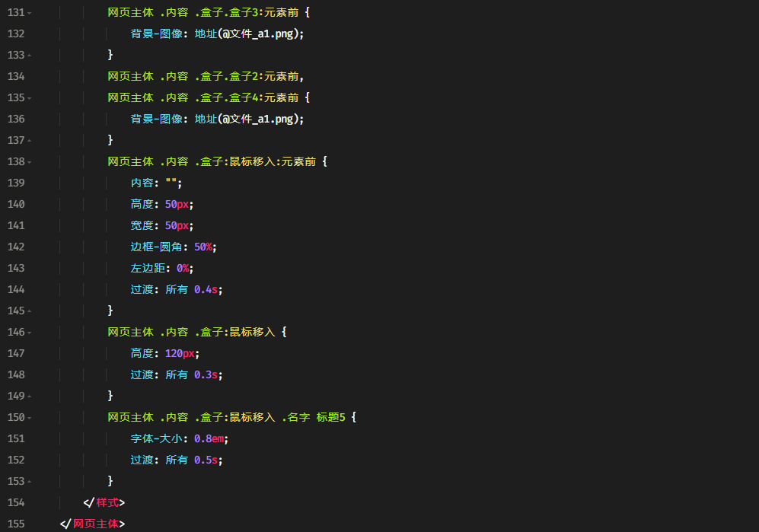Place cursor on the 盒子3:元素前 selector

click(264, 13)
